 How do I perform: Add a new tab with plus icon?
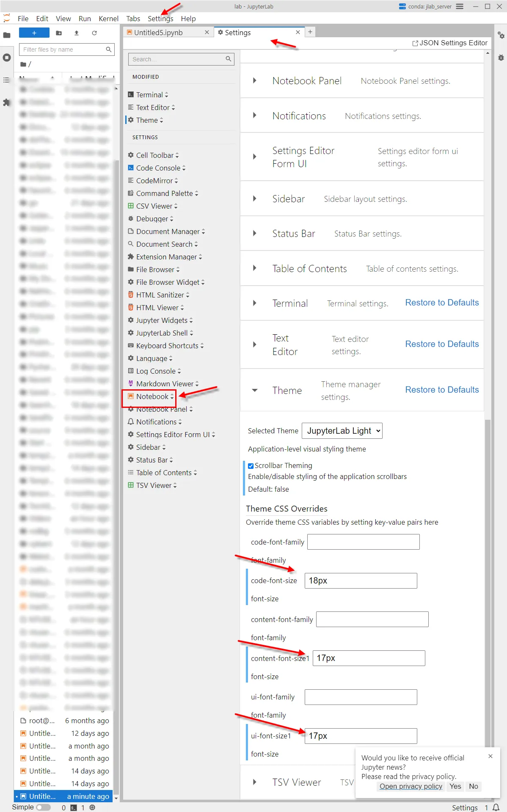(310, 32)
